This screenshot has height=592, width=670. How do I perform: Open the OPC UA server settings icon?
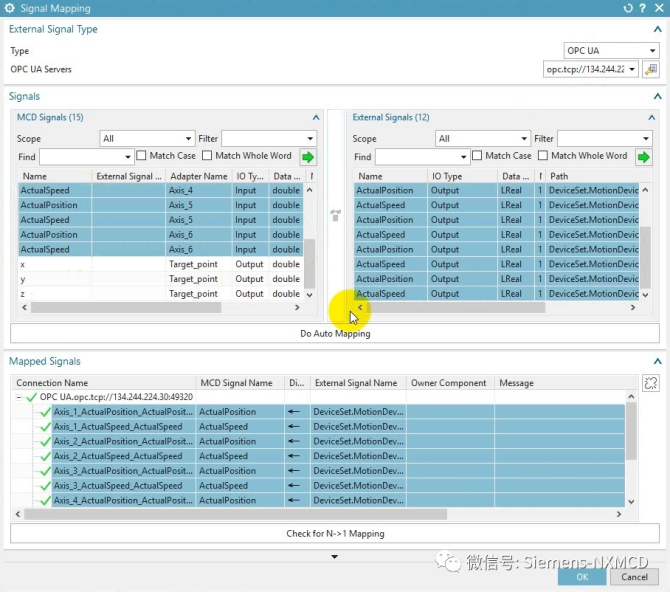[651, 69]
